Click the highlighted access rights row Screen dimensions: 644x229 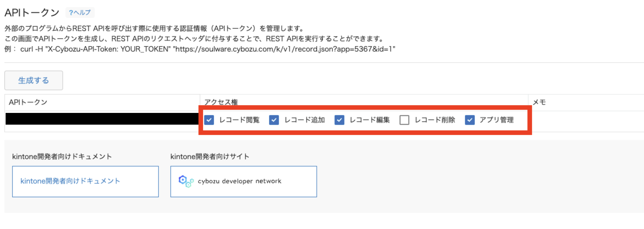tap(365, 120)
